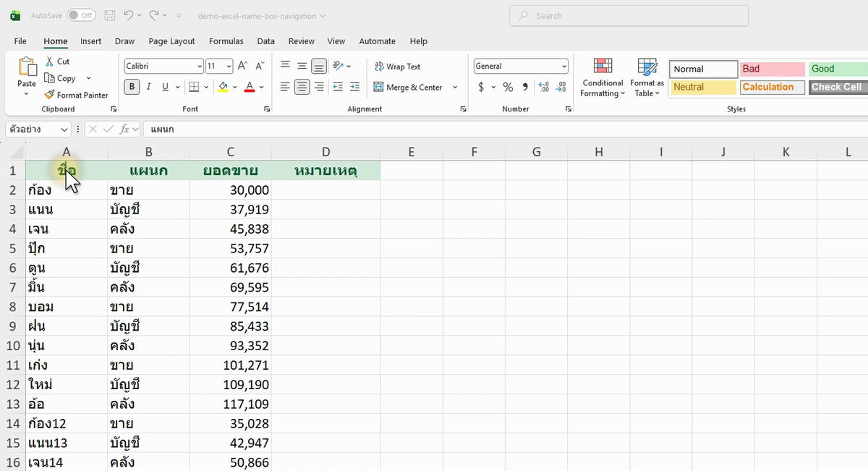Viewport: 868px width, 471px height.
Task: Open Format as Table gallery
Action: coord(647,78)
